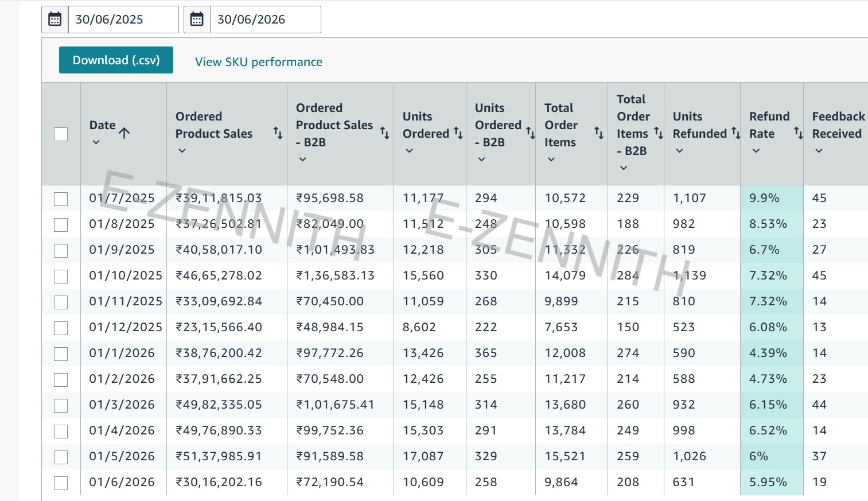This screenshot has width=868, height=501.
Task: Sort by Units Ordered - B2B arrows
Action: tap(530, 133)
